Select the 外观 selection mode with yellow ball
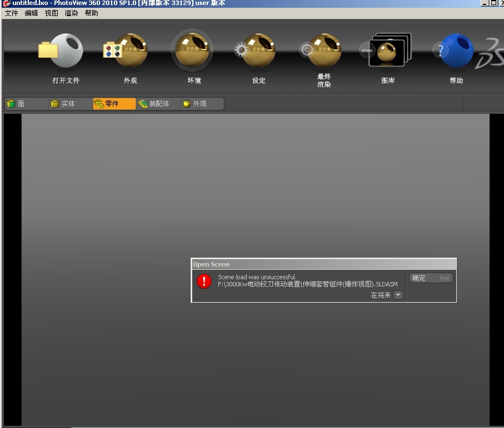 tap(202, 104)
